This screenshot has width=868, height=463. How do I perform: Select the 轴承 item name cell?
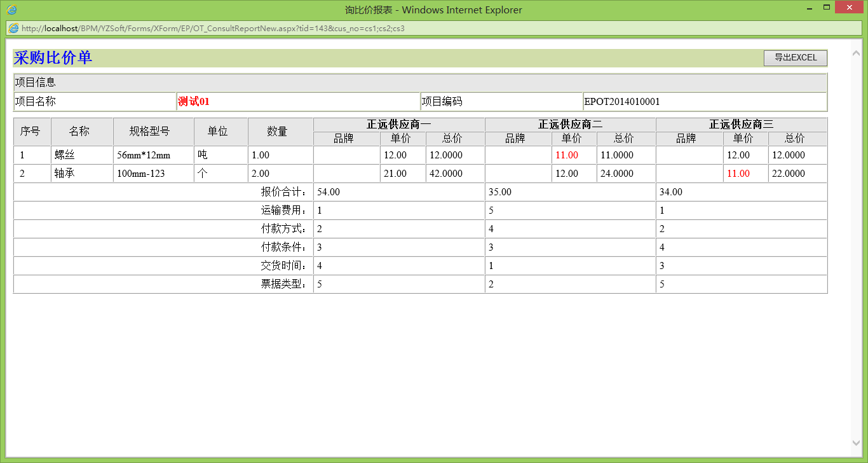(64, 173)
